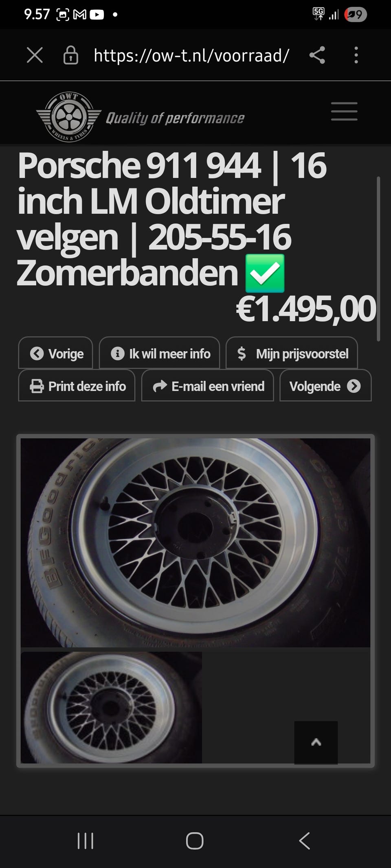Go to next item with Volgende
Screen dimensions: 391x868
[x=325, y=385]
